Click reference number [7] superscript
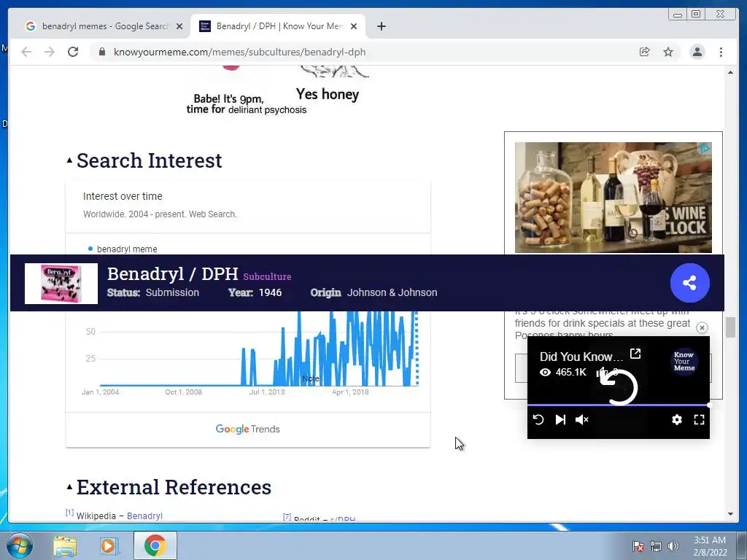 point(287,517)
